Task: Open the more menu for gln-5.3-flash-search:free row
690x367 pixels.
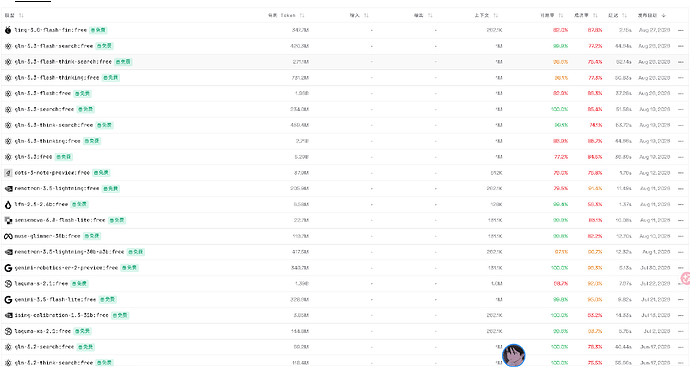Action: (x=681, y=46)
